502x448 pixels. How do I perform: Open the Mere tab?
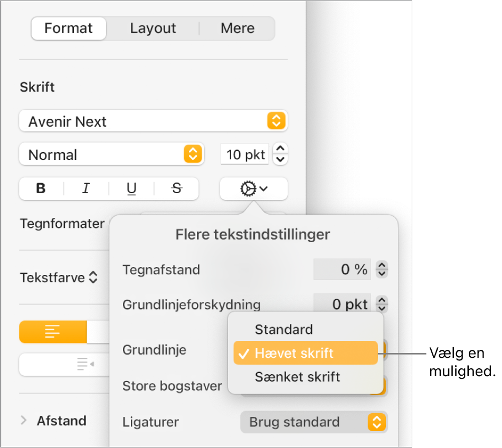click(237, 28)
